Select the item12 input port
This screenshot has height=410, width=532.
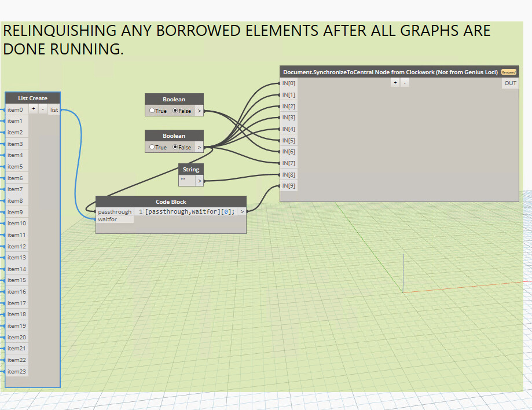tap(17, 247)
